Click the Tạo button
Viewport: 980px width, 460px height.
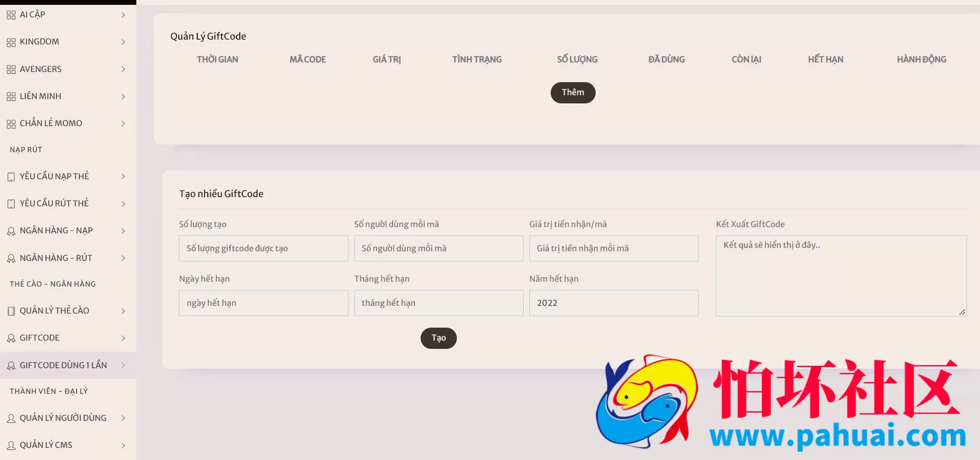click(x=439, y=338)
